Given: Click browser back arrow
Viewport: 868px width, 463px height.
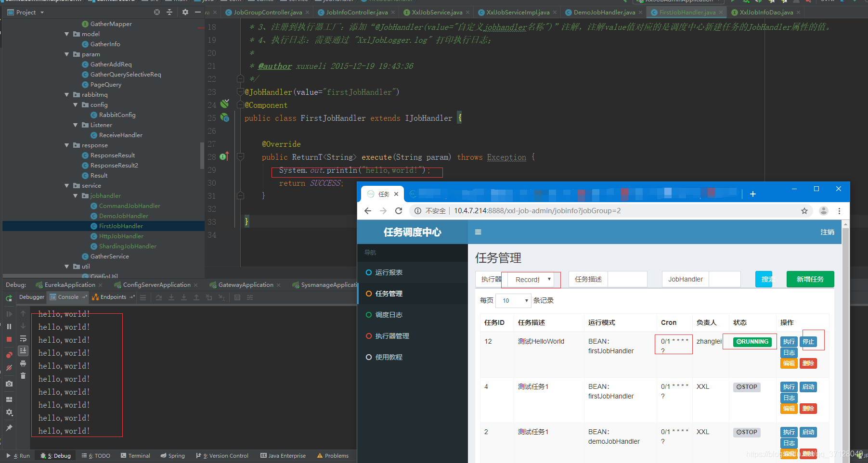Looking at the screenshot, I should tap(368, 211).
